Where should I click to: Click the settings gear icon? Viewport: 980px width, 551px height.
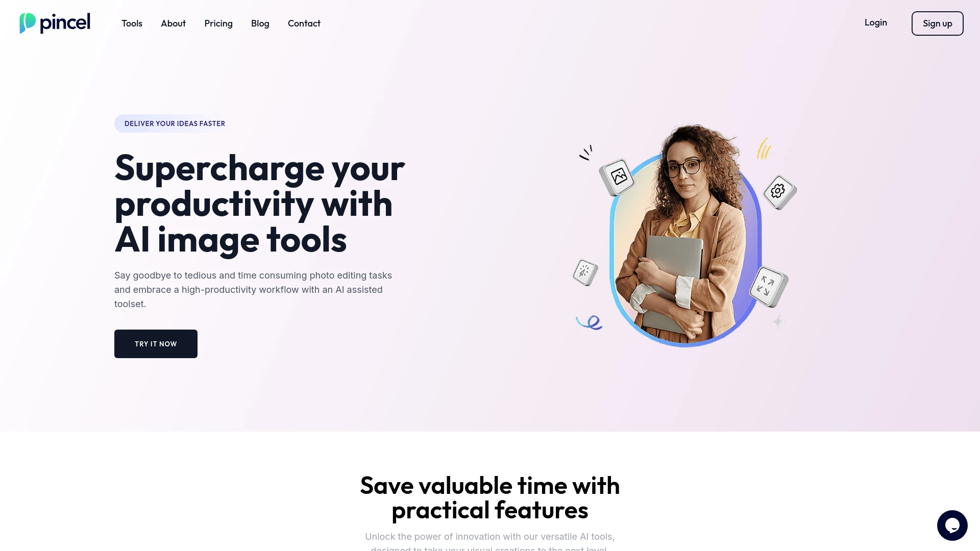coord(778,190)
